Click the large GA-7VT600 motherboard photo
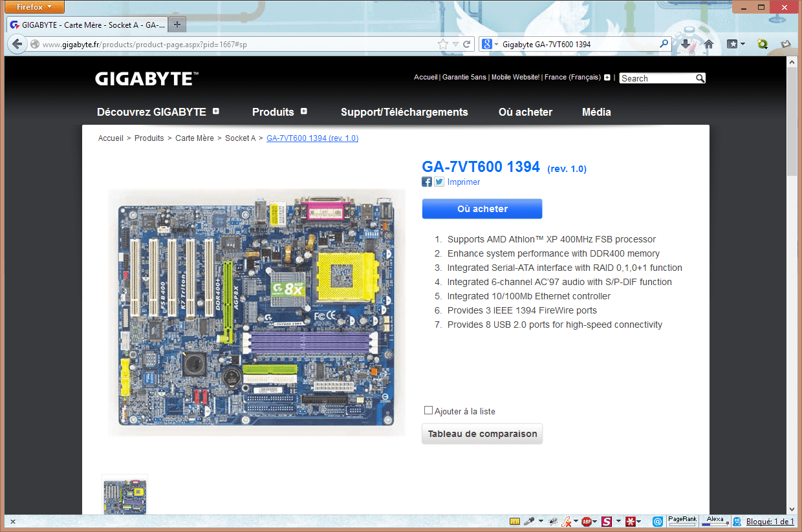The width and height of the screenshot is (802, 532). click(x=257, y=312)
